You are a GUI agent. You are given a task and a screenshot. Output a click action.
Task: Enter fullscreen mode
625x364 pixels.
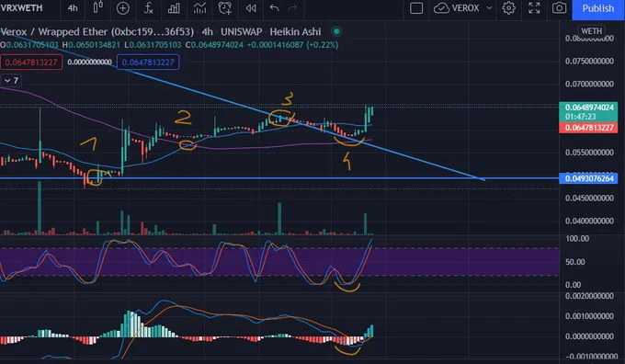coord(534,8)
